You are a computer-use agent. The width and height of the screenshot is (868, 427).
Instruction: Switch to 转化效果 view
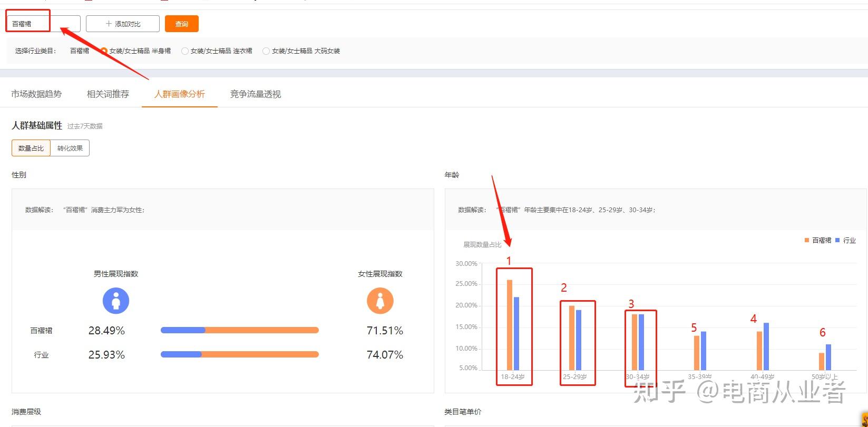70,148
